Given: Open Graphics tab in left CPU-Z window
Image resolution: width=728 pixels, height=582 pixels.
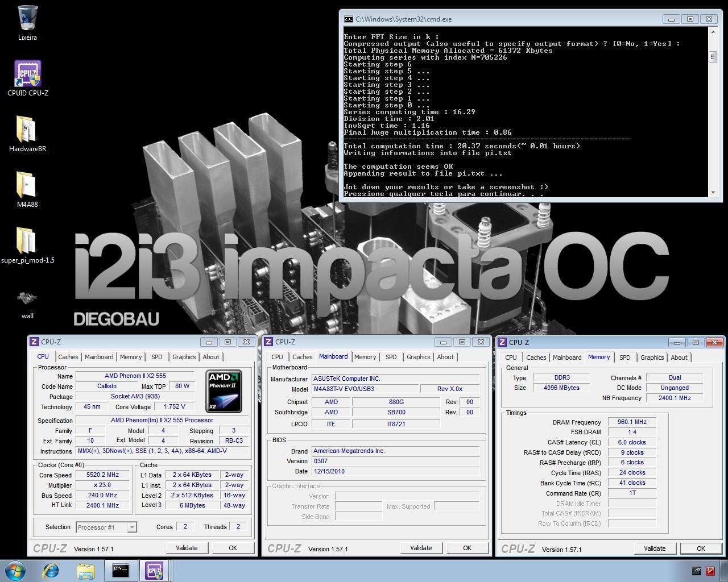Looking at the screenshot, I should (184, 357).
